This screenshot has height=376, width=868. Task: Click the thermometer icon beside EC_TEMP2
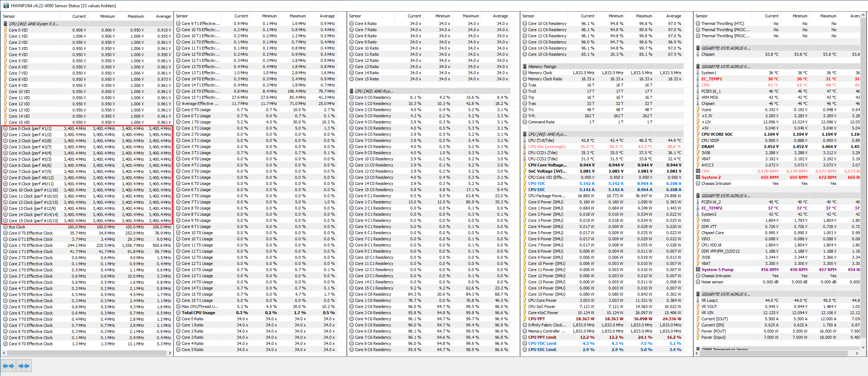(x=698, y=208)
